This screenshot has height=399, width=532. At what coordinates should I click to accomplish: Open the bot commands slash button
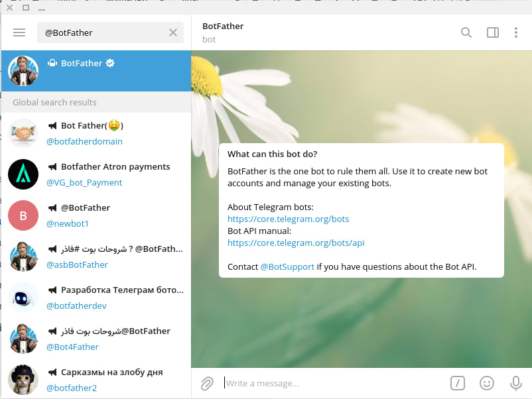[x=457, y=383]
